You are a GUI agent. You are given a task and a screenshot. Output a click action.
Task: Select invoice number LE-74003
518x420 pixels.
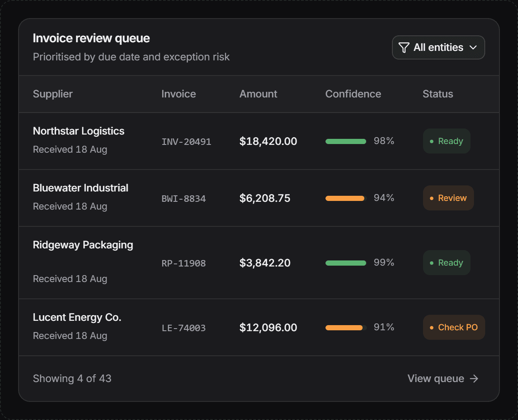tap(184, 328)
